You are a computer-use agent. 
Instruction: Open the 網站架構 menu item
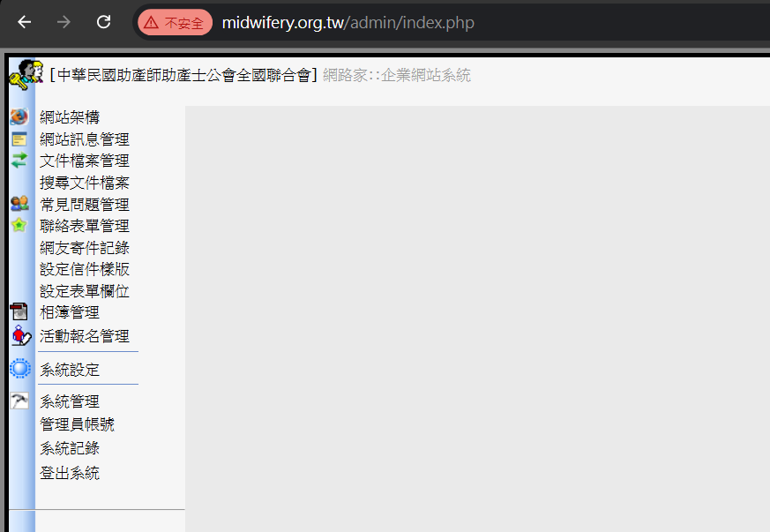(70, 117)
